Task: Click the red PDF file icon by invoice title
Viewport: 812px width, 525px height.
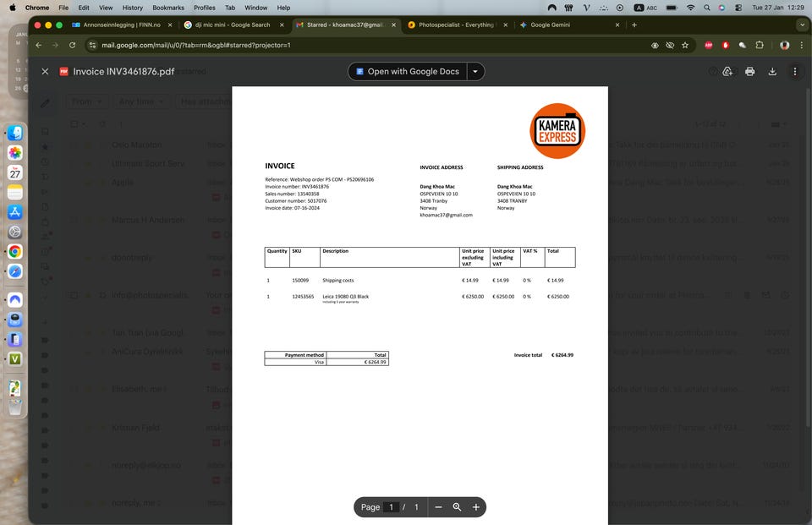Action: tap(63, 72)
